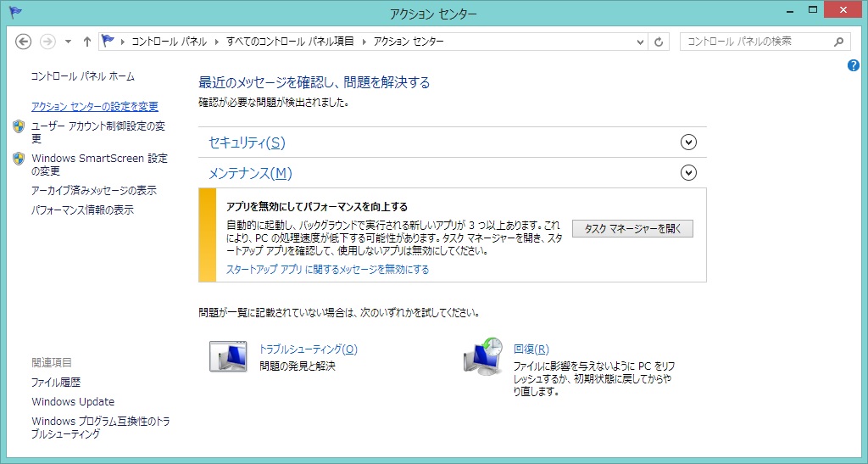The height and width of the screenshot is (464, 868).
Task: Close the アクション センター window
Action: pos(843,10)
